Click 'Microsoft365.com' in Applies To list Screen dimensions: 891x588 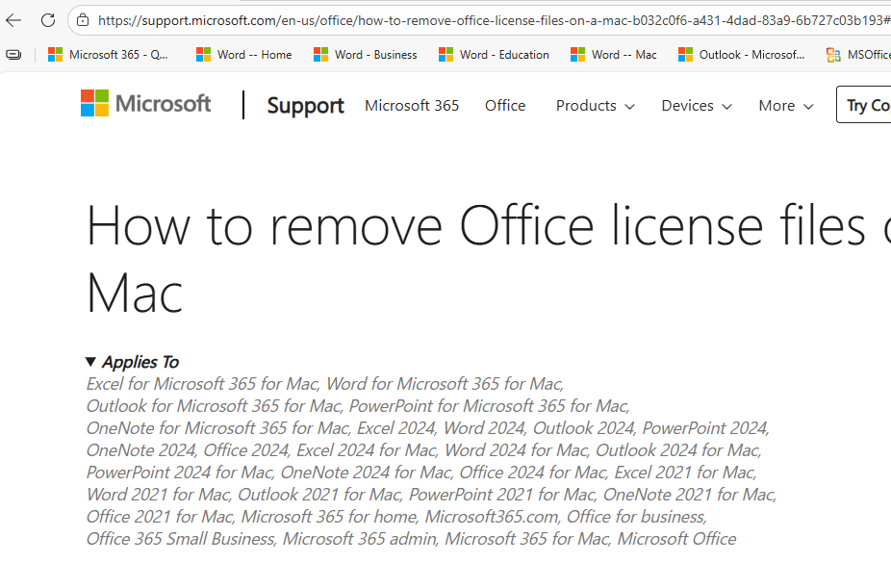491,517
